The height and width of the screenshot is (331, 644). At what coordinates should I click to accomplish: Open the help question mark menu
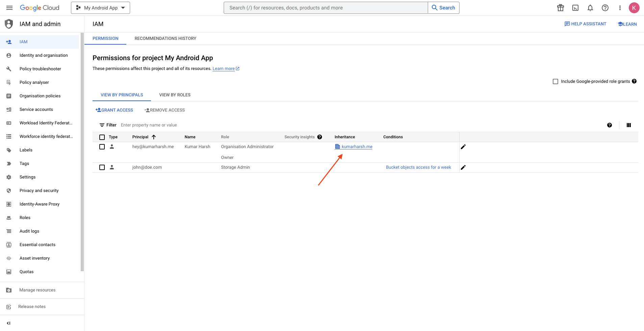(x=605, y=8)
